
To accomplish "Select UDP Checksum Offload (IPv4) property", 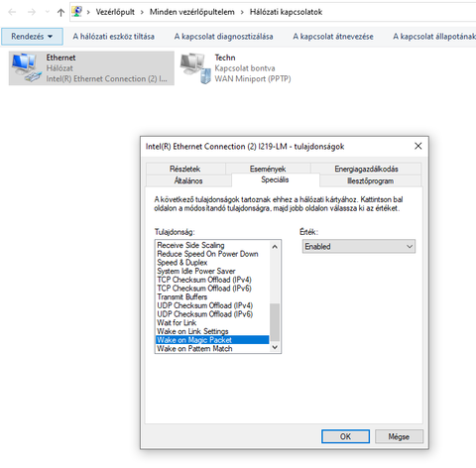I will 212,305.
